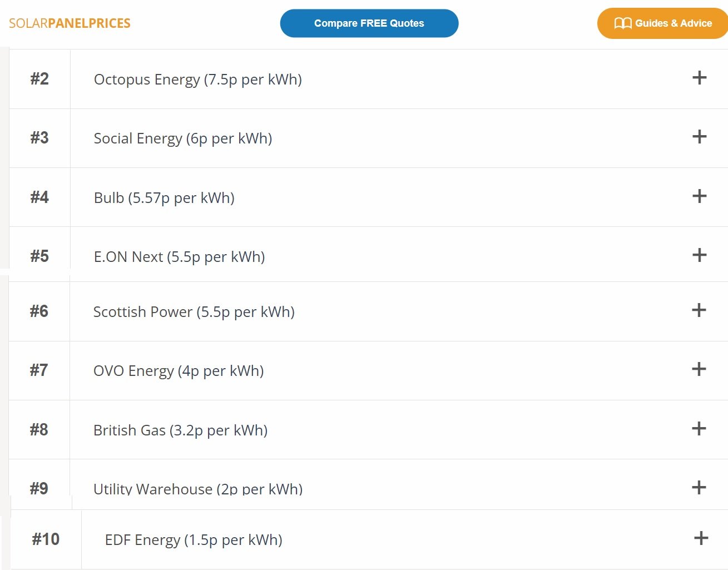Click the EDF Energy plus icon
Viewport: 728px width, 570px height.
point(701,538)
